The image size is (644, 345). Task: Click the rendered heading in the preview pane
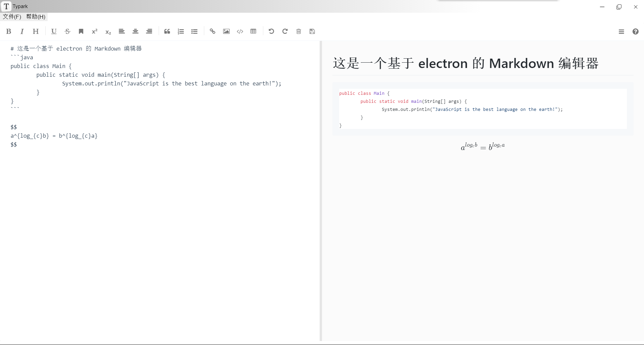click(x=466, y=63)
